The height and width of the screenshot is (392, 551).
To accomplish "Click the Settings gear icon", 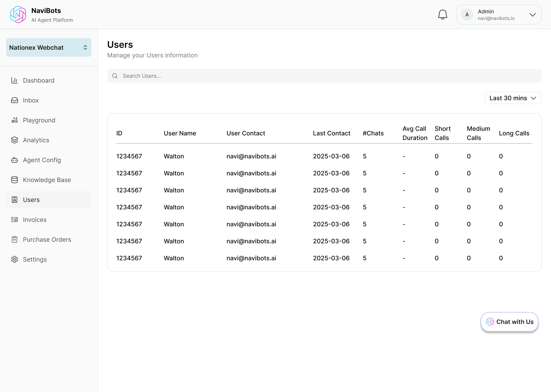I will click(x=15, y=259).
